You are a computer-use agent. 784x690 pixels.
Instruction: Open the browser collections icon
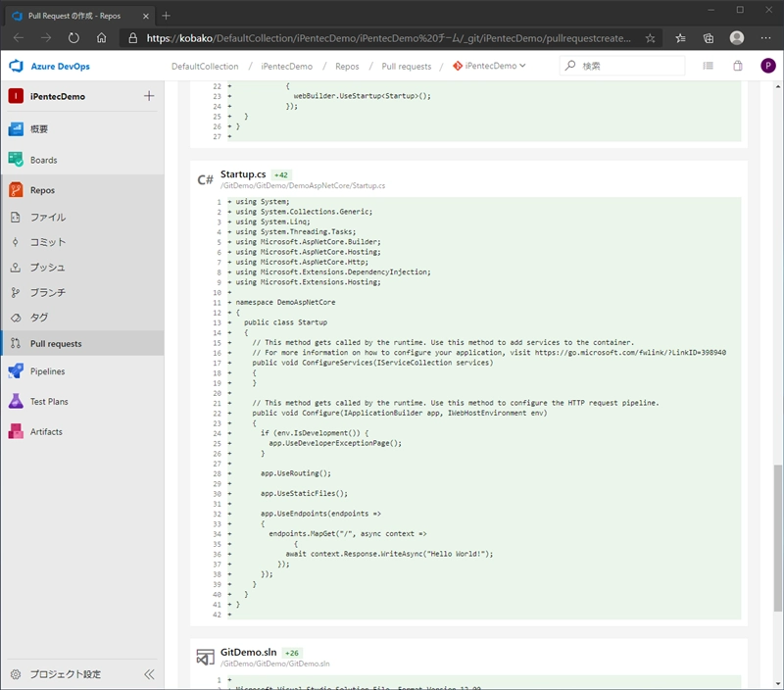(x=709, y=38)
